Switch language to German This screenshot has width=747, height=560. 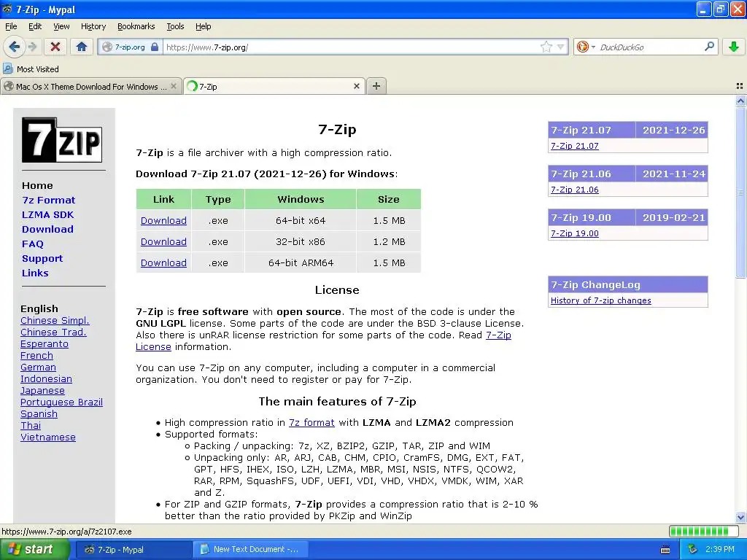click(x=38, y=367)
